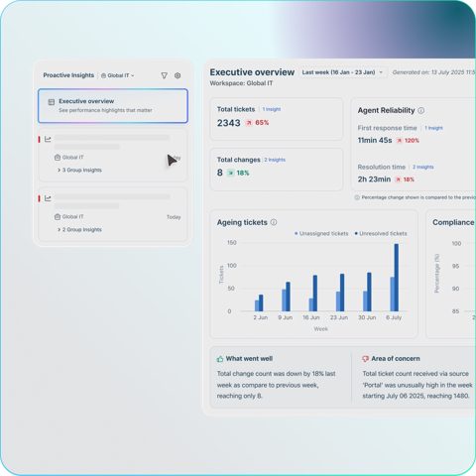Click the tall 6 July unresolved tickets bar
The width and height of the screenshot is (476, 476).
(397, 278)
